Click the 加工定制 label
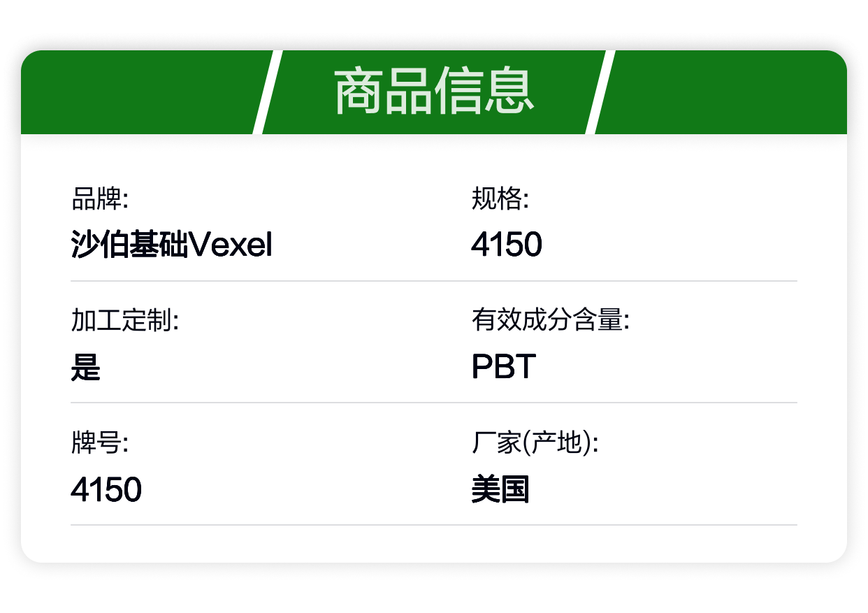The image size is (868, 613). [x=125, y=322]
